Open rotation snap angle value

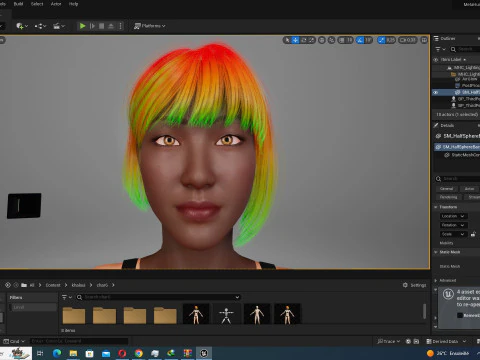368,40
